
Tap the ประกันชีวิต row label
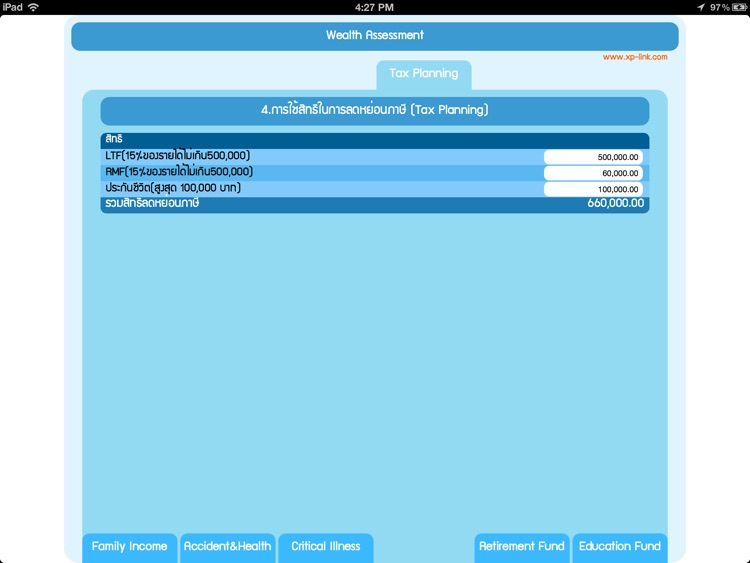[173, 188]
